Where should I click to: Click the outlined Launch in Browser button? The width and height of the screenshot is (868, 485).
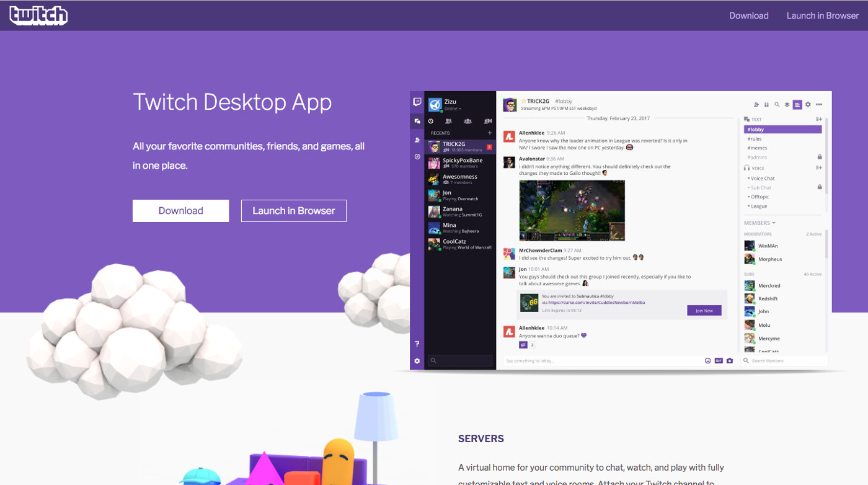[294, 211]
